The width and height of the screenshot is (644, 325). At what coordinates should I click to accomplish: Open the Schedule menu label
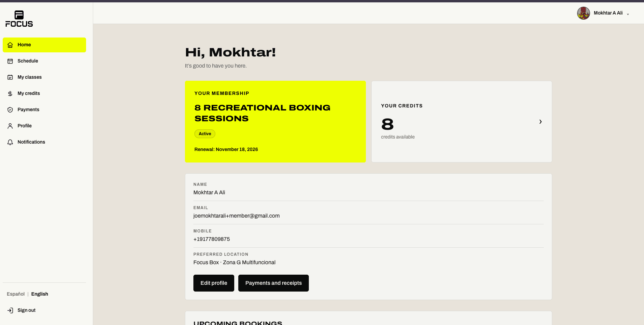28,61
